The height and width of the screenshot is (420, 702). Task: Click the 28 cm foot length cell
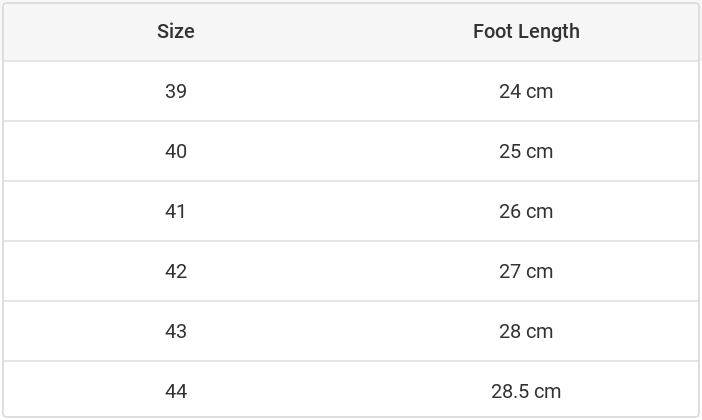coord(526,331)
